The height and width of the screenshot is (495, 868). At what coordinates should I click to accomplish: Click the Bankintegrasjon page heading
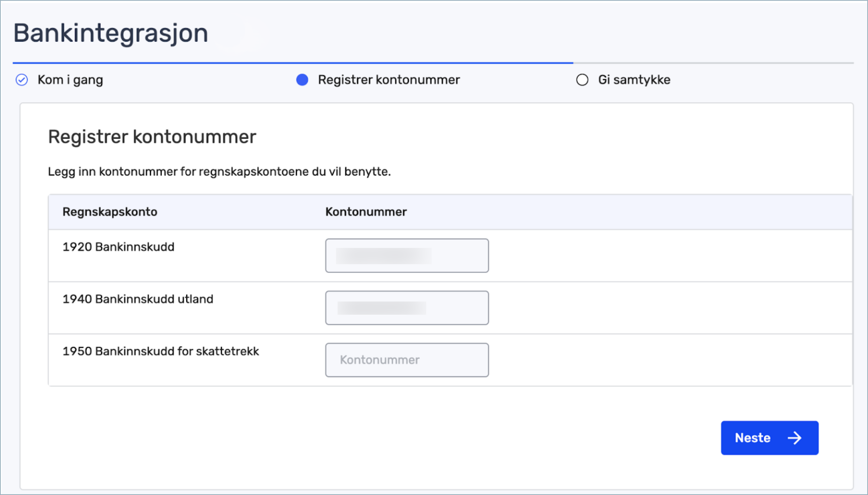click(x=111, y=33)
